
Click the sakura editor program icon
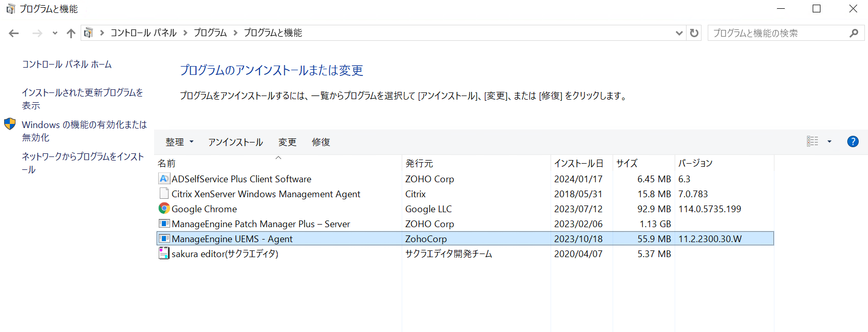164,254
